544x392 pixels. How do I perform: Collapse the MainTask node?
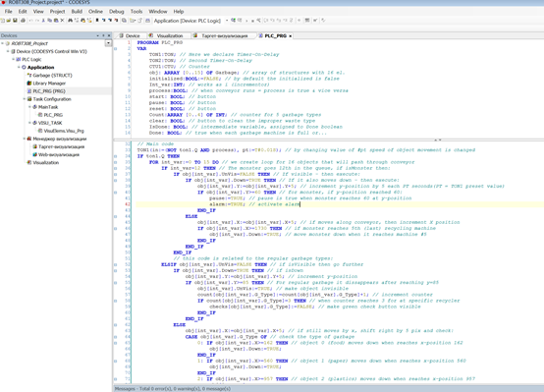click(29, 107)
